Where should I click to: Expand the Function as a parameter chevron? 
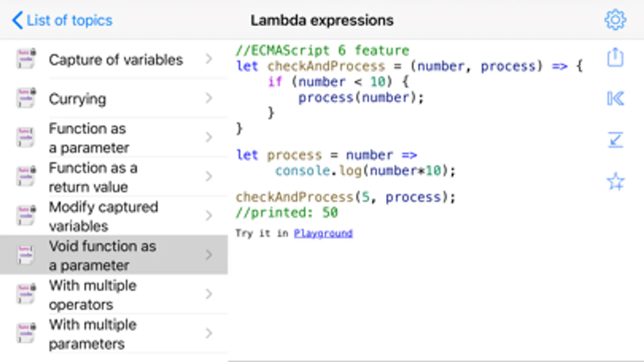209,138
